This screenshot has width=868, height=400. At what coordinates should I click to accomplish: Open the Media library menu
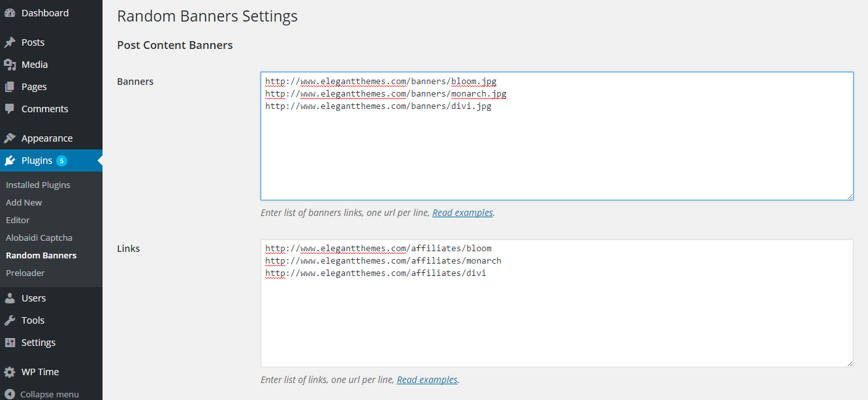coord(51,65)
